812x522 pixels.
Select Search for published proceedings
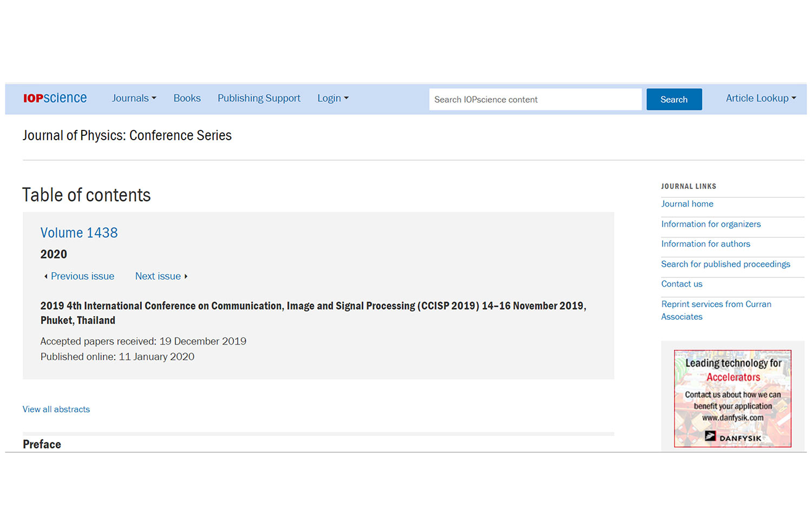pyautogui.click(x=725, y=264)
